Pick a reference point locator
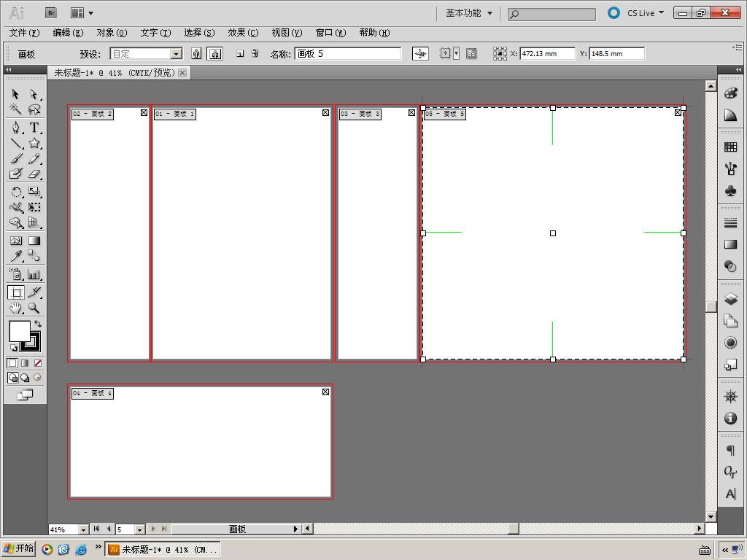The width and height of the screenshot is (747, 560). (499, 54)
